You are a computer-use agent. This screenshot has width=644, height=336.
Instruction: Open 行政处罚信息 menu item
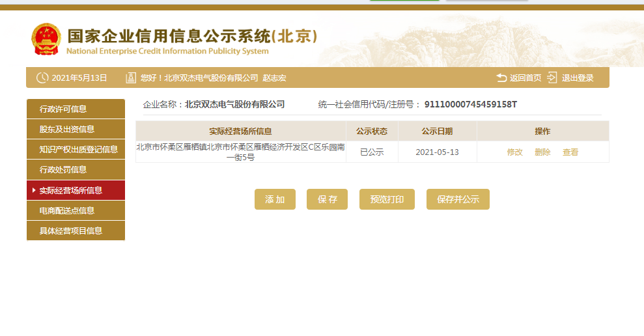tap(76, 169)
